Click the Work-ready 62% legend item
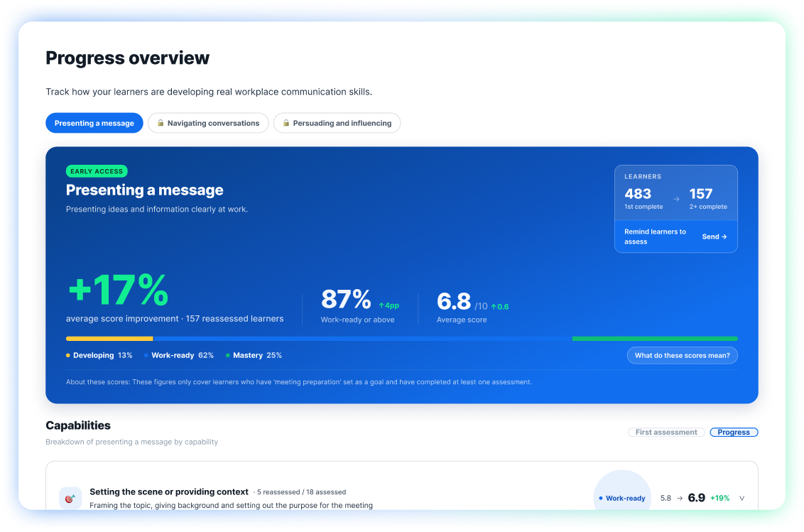 click(x=179, y=356)
